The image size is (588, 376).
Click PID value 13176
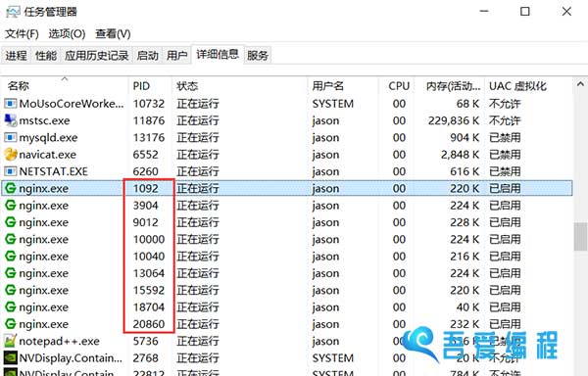pyautogui.click(x=149, y=138)
